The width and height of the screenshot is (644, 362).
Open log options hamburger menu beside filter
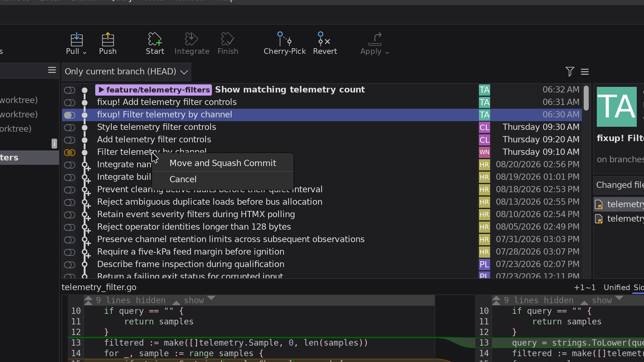click(x=585, y=72)
